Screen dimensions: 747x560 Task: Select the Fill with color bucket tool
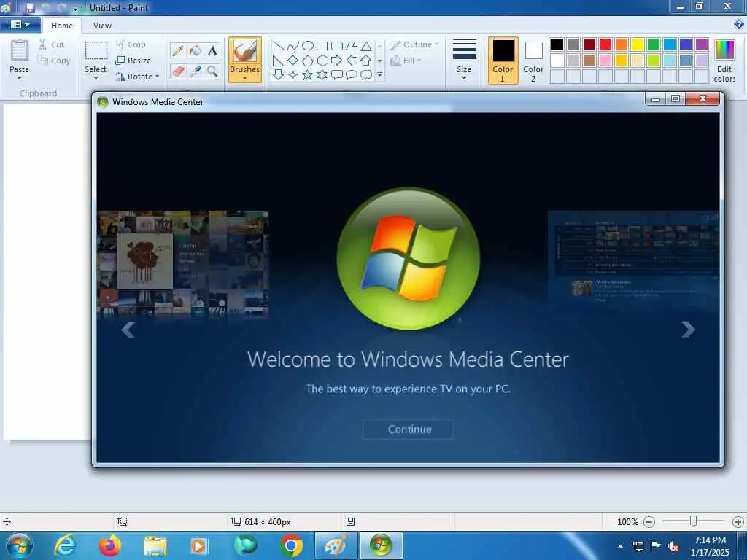tap(196, 50)
